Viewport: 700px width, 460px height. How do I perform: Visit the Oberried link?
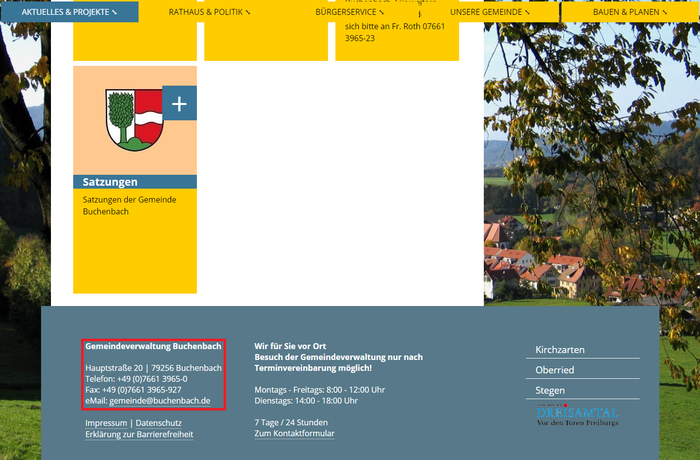[x=555, y=370]
